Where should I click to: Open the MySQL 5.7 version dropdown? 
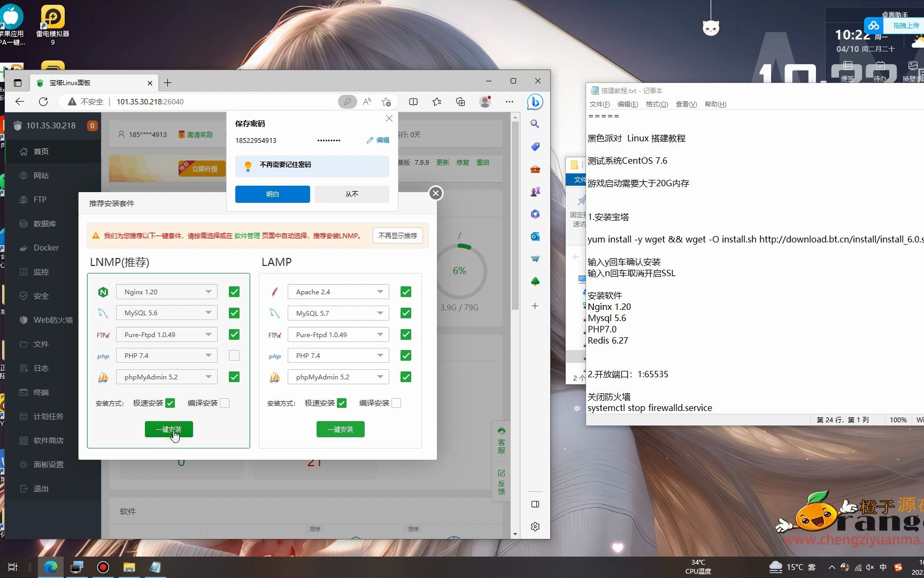click(x=338, y=313)
